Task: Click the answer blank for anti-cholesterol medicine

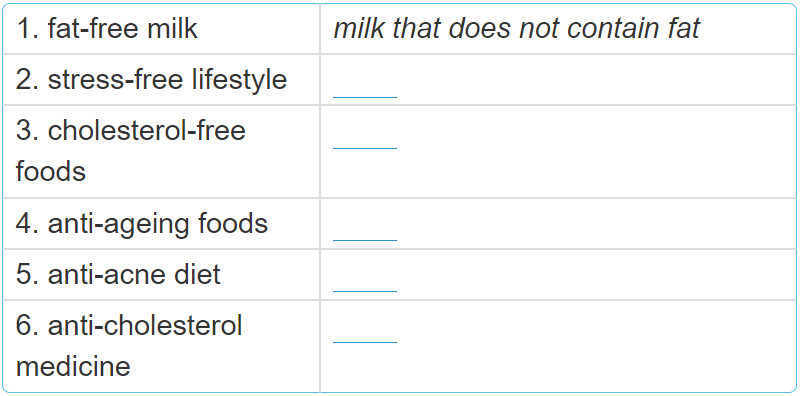Action: [365, 332]
